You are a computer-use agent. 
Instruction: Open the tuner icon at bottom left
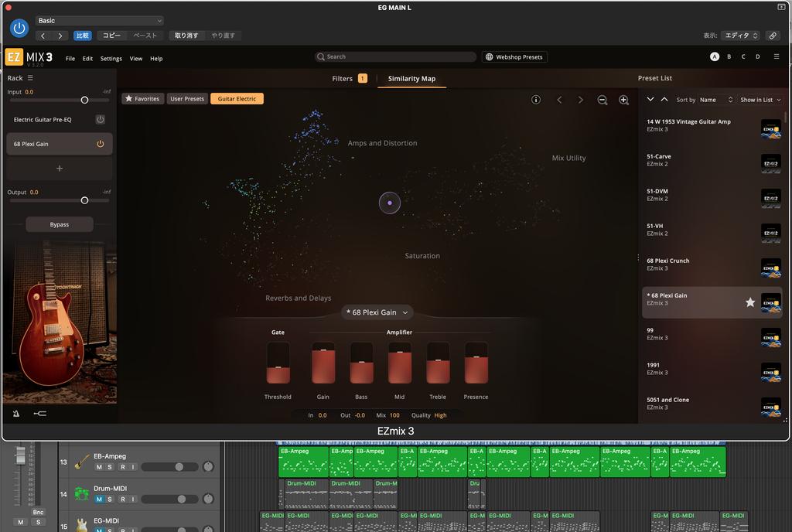(15, 414)
